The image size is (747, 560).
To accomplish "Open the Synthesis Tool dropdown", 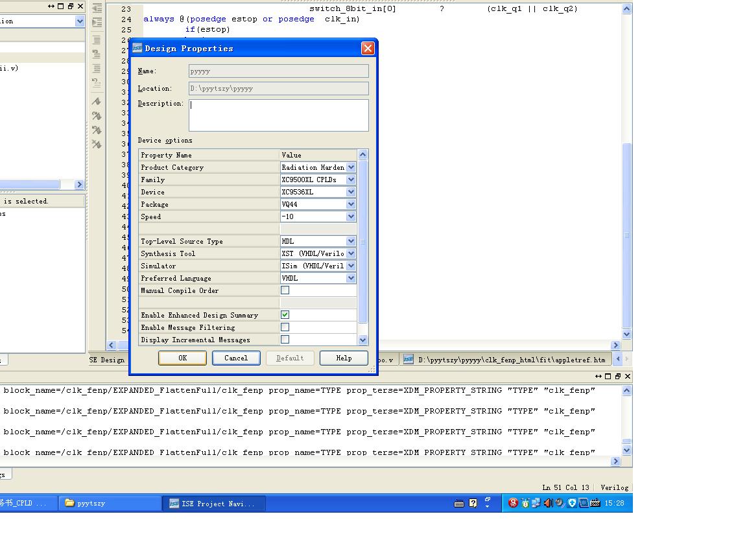I will [351, 254].
